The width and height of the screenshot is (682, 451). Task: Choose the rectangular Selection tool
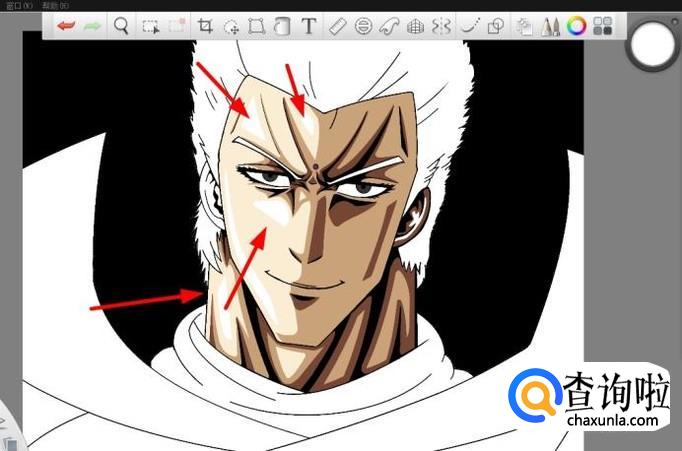pos(150,27)
